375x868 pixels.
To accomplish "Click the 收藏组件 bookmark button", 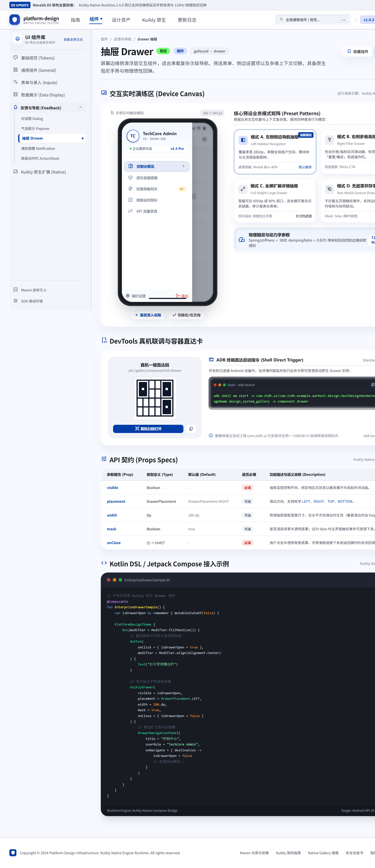I will point(358,52).
